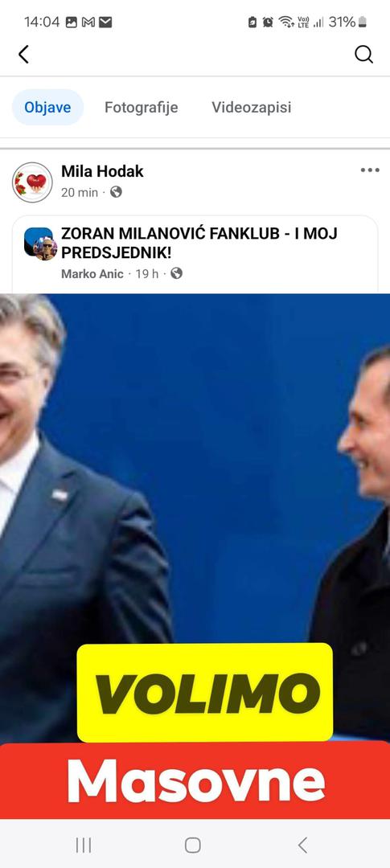Open Mila Hodak's profile name link
This screenshot has height=868, width=390.
point(102,172)
